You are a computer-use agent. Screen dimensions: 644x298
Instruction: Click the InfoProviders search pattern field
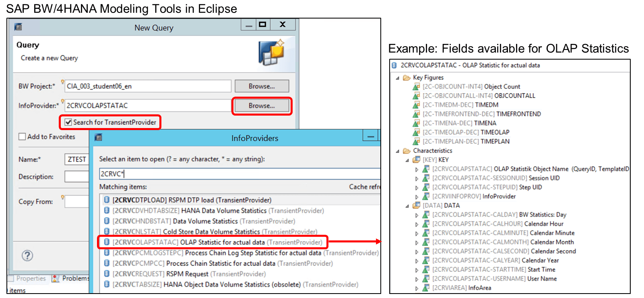tap(239, 174)
